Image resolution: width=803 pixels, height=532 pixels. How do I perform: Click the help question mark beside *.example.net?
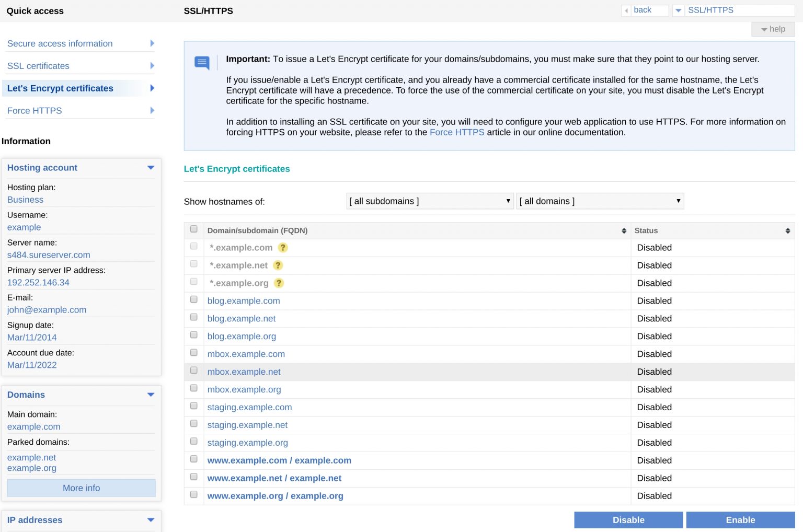278,265
